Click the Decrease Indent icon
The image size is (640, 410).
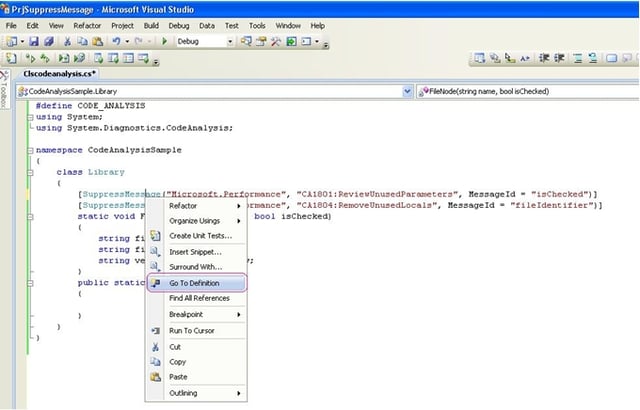544,58
